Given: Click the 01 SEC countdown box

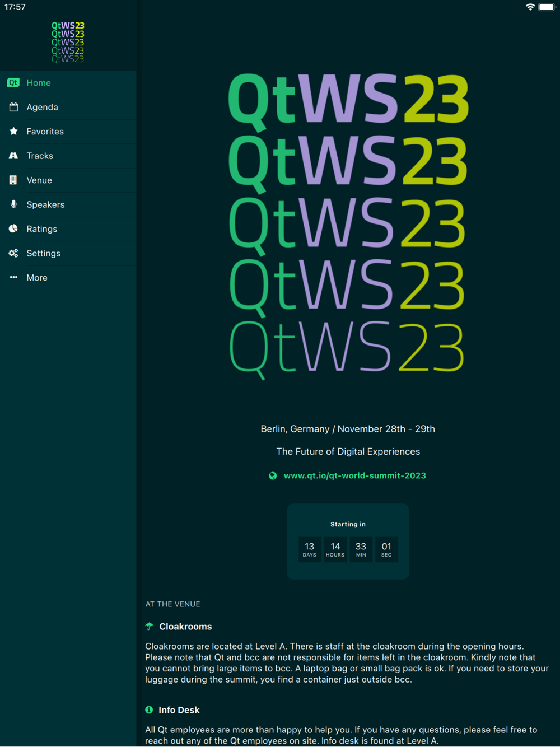Looking at the screenshot, I should coord(386,549).
